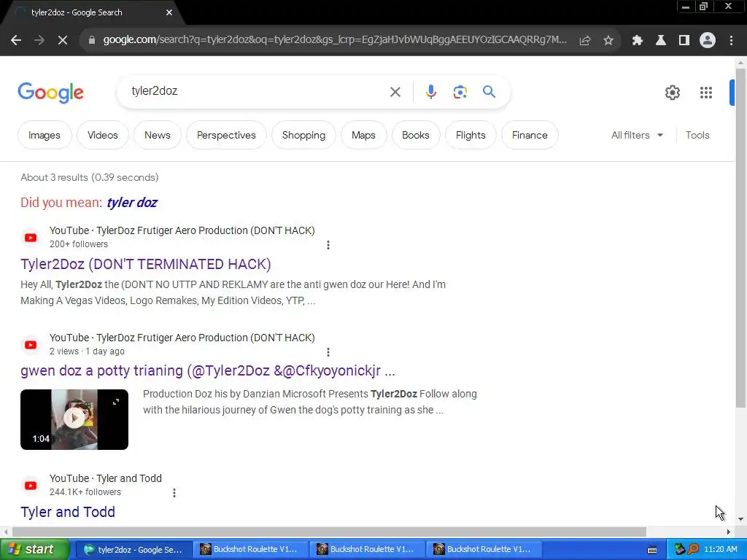Open search Tools
Viewport: 747px width, 560px height.
tap(697, 135)
